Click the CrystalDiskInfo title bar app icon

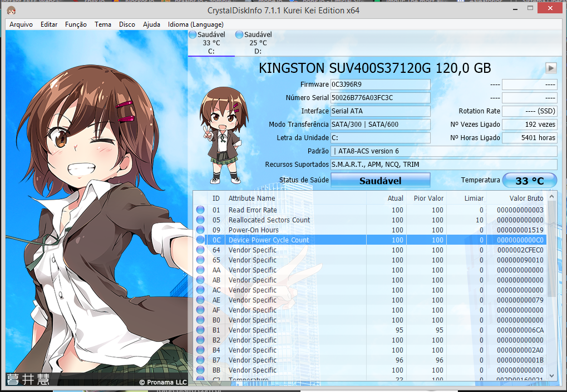coord(12,11)
